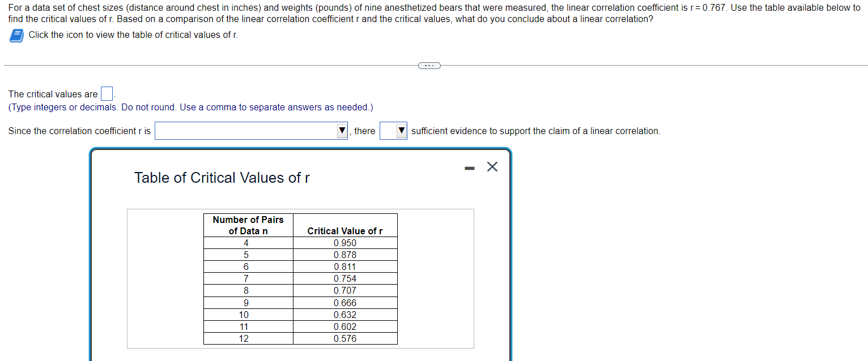Select the row for n equals 8
The width and height of the screenshot is (868, 361).
[248, 290]
